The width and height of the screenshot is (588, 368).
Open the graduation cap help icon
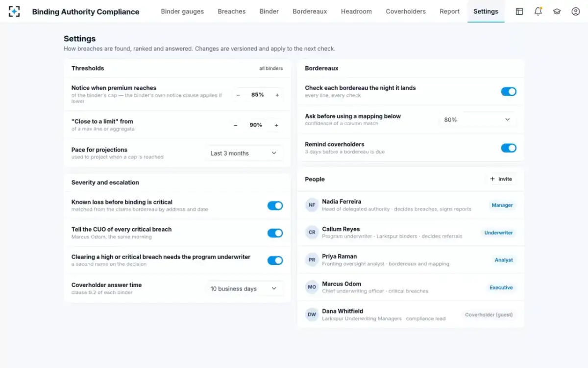[x=557, y=11]
